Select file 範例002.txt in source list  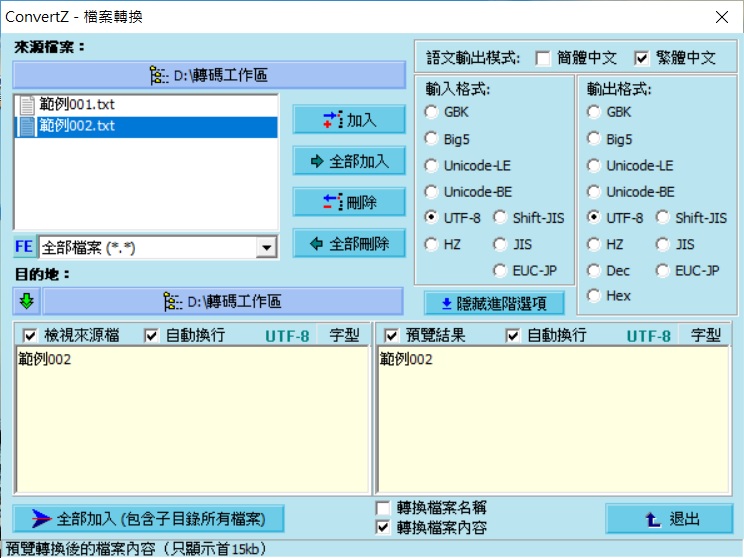pos(147,126)
